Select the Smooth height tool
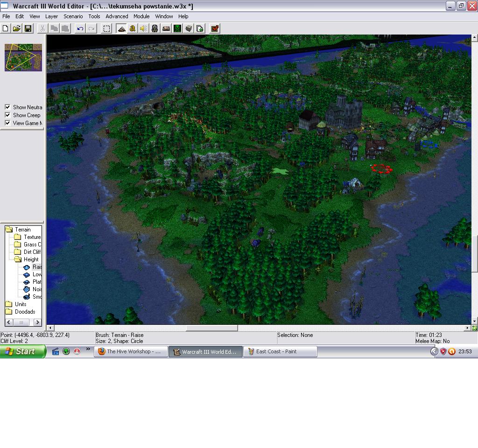The width and height of the screenshot is (478, 448). click(33, 297)
